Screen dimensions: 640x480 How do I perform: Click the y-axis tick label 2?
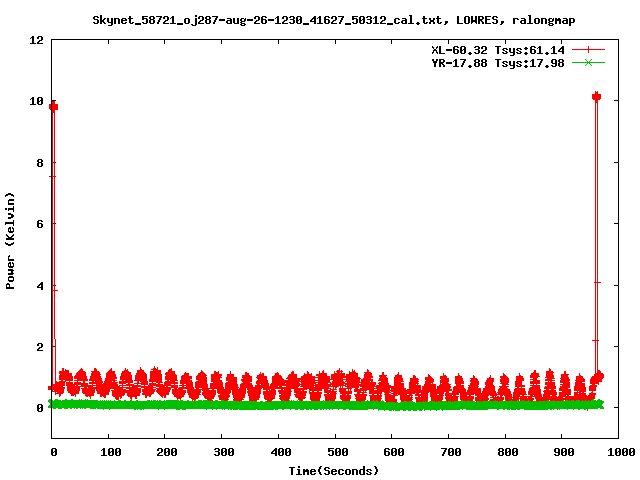point(39,347)
